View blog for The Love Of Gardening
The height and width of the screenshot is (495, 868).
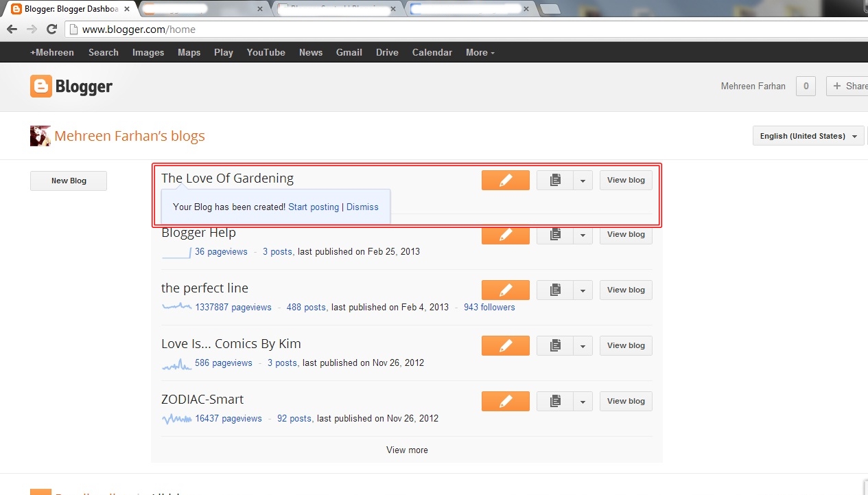(x=626, y=180)
